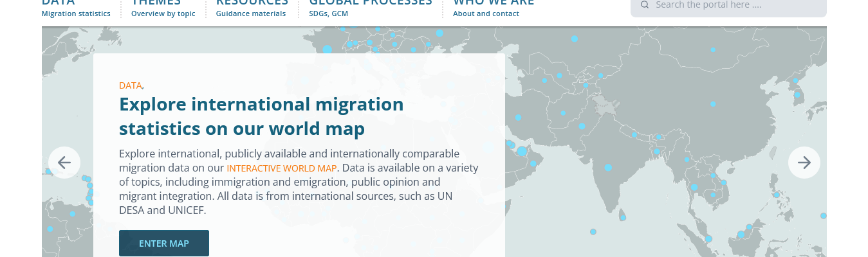The height and width of the screenshot is (257, 868).
Task: Select the large dot near Qatar
Action: [x=522, y=152]
